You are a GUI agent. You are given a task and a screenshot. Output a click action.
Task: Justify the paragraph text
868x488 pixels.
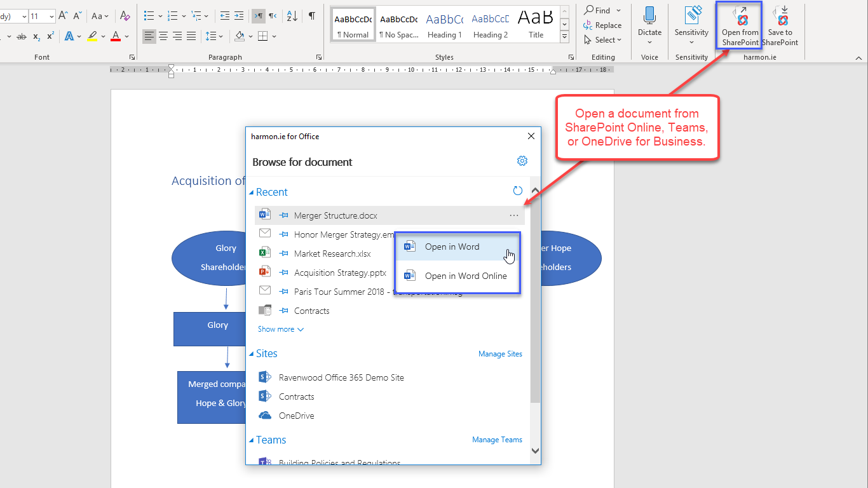[191, 37]
